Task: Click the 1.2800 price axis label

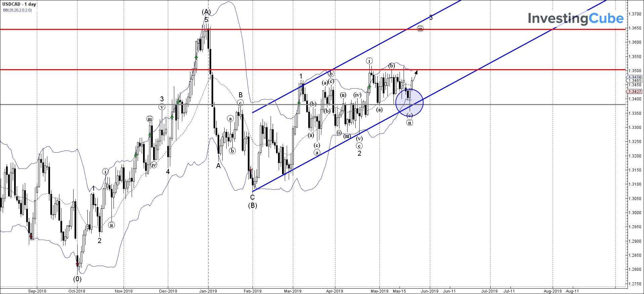Action: pyautogui.click(x=635, y=269)
